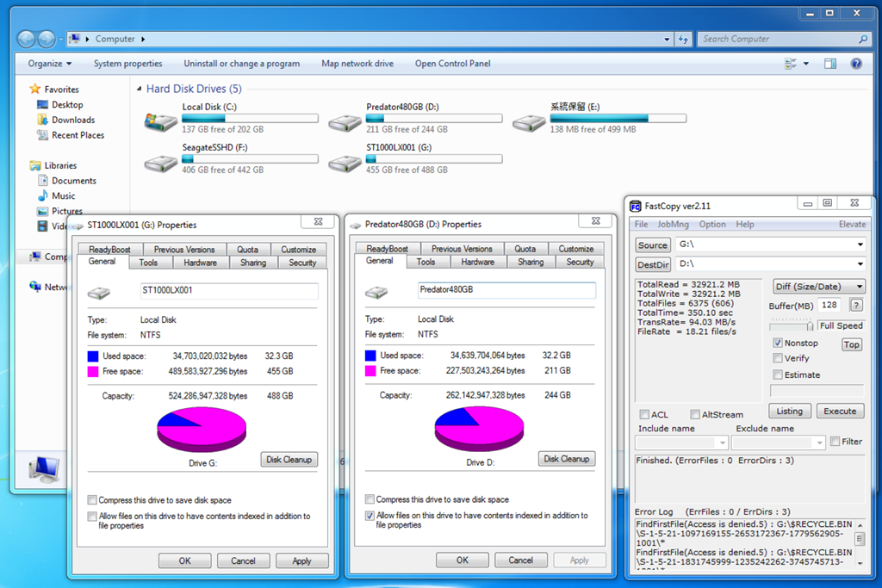Uncheck Nonstop option in FastCopy
The image size is (882, 588).
click(778, 343)
